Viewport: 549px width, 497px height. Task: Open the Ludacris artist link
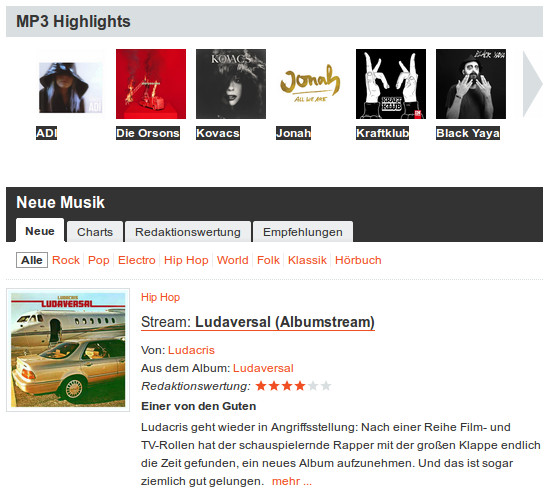pyautogui.click(x=191, y=350)
